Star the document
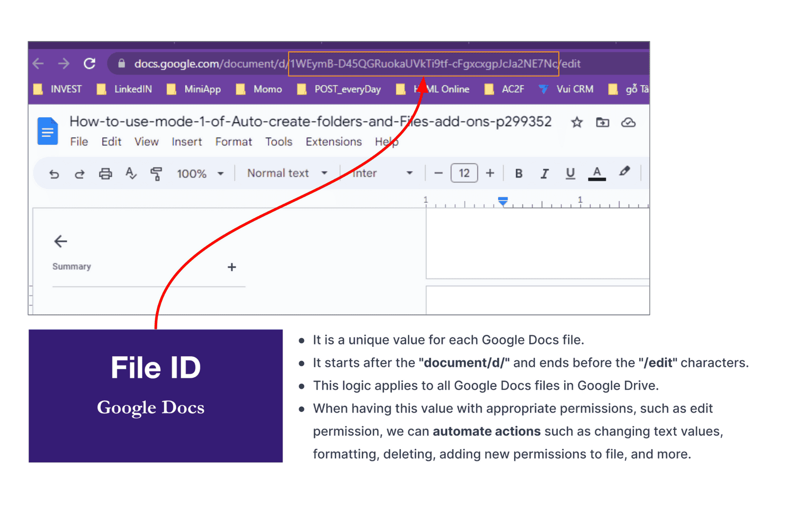This screenshot has width=812, height=508. click(x=576, y=122)
